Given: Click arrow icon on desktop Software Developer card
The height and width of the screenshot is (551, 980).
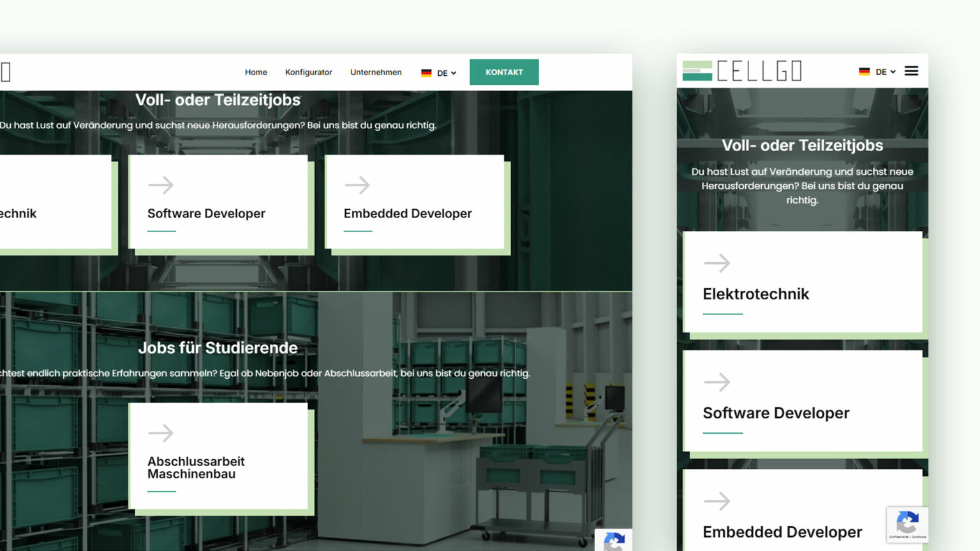Looking at the screenshot, I should pyautogui.click(x=161, y=185).
